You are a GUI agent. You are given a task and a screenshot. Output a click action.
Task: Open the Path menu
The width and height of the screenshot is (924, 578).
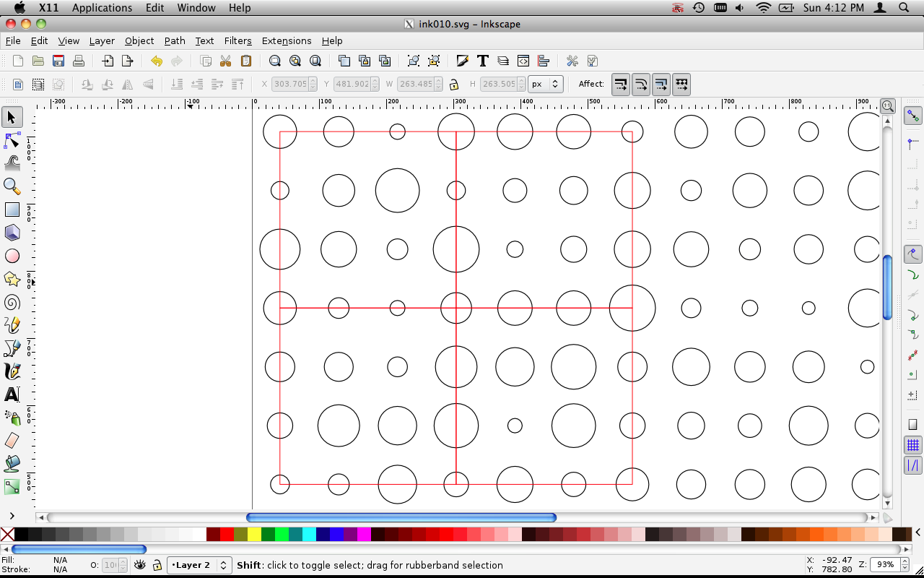point(175,40)
